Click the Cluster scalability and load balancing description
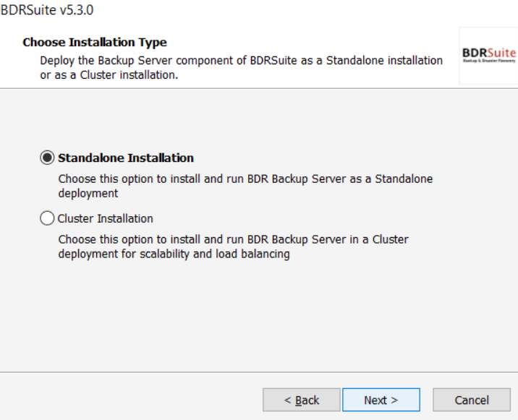The image size is (518, 420). [x=233, y=247]
